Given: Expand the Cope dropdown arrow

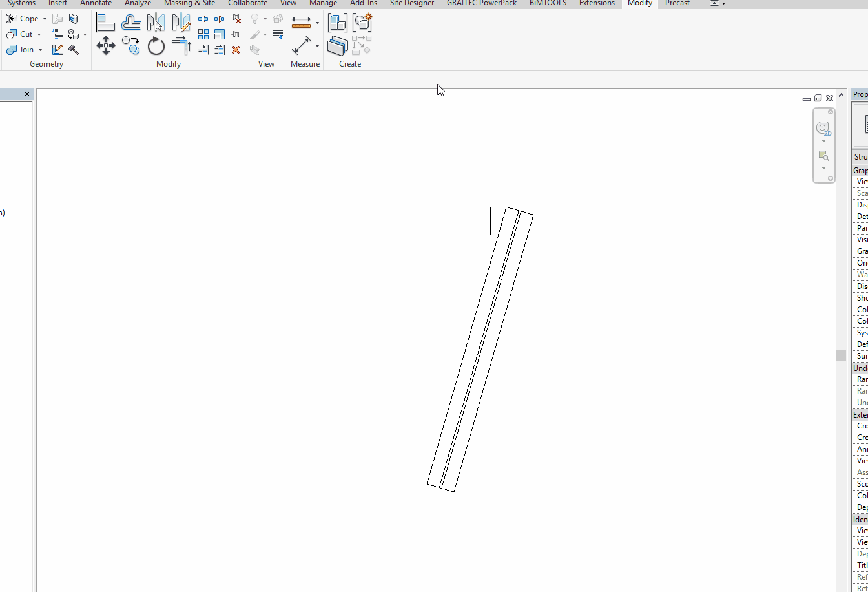Looking at the screenshot, I should click(x=45, y=18).
